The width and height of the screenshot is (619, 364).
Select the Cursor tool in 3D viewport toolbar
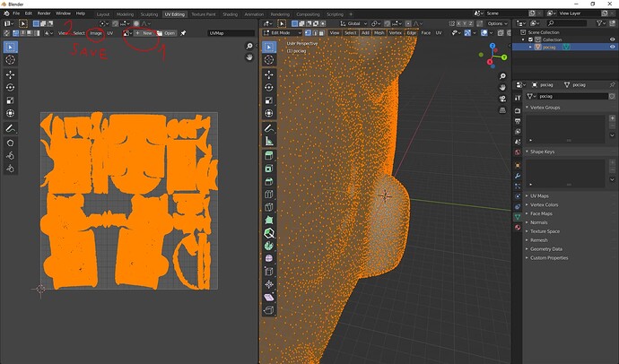click(x=269, y=60)
